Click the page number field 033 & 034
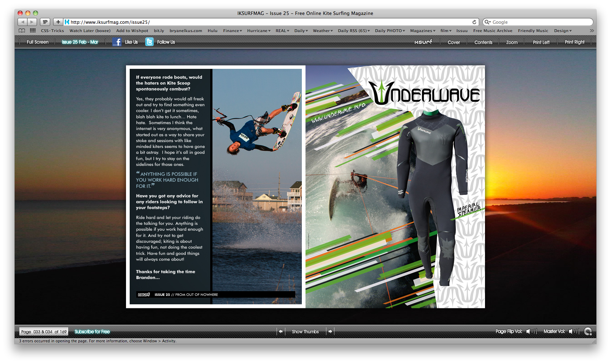The width and height of the screenshot is (611, 364). point(43,332)
